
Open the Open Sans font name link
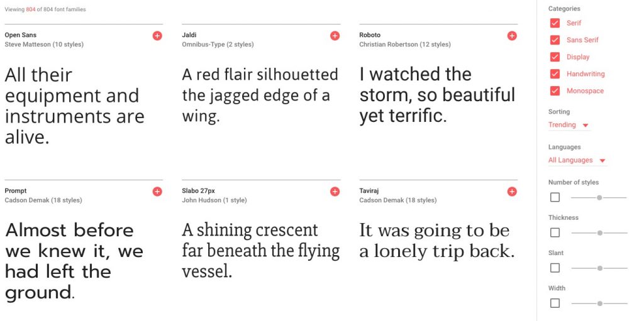click(x=21, y=35)
